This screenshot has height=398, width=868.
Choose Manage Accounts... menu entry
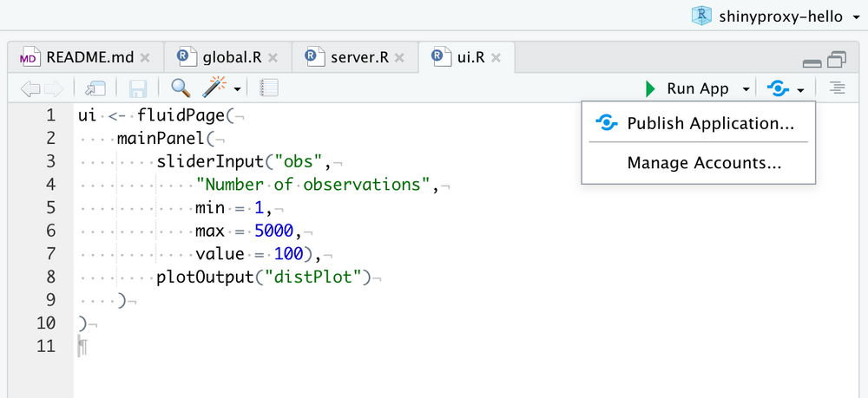(705, 162)
